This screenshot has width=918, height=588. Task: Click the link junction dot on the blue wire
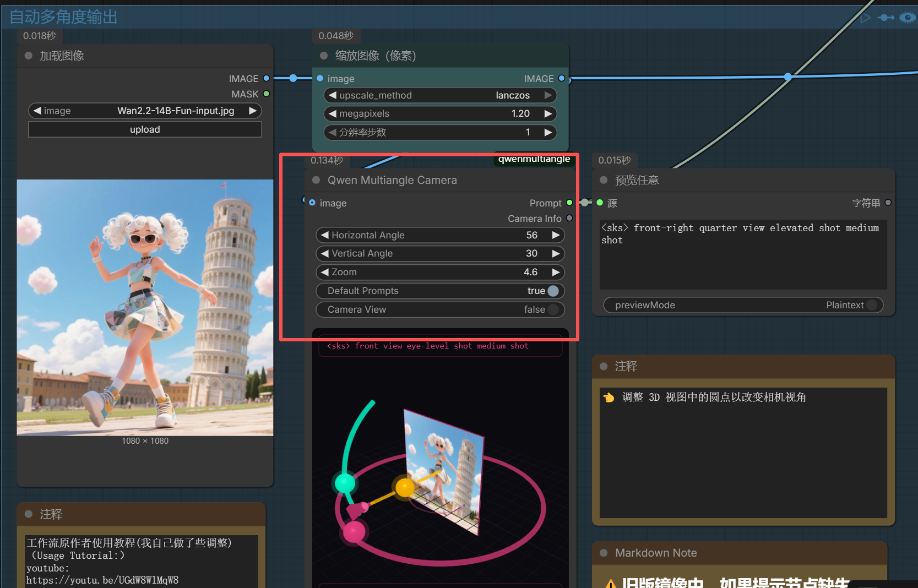[x=788, y=77]
